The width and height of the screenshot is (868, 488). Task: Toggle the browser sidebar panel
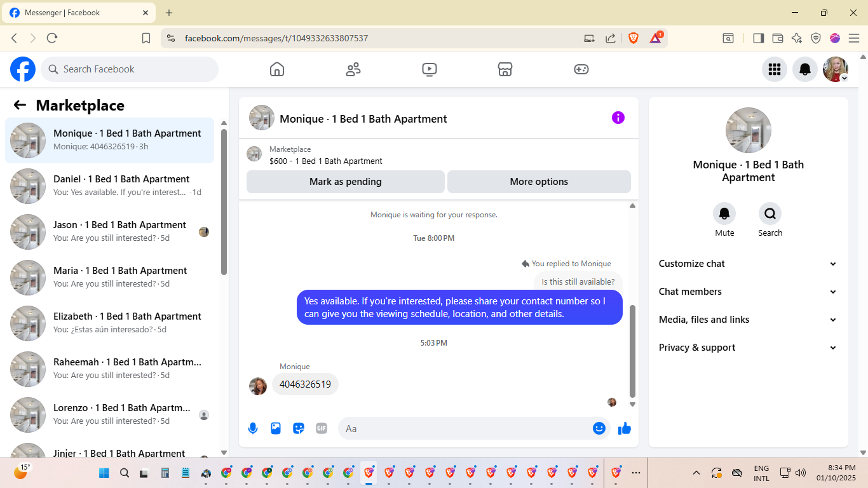pyautogui.click(x=758, y=38)
